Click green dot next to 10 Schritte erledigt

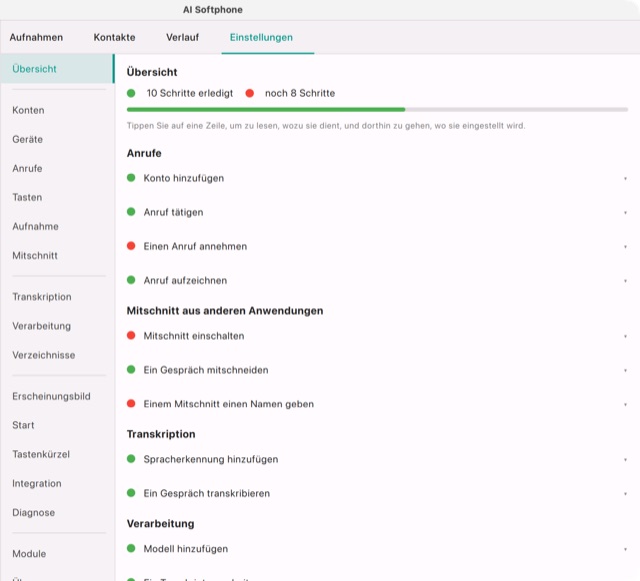click(131, 93)
